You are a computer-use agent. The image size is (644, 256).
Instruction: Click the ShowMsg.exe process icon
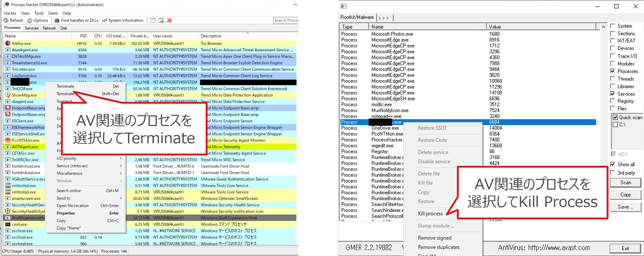[x=8, y=95]
